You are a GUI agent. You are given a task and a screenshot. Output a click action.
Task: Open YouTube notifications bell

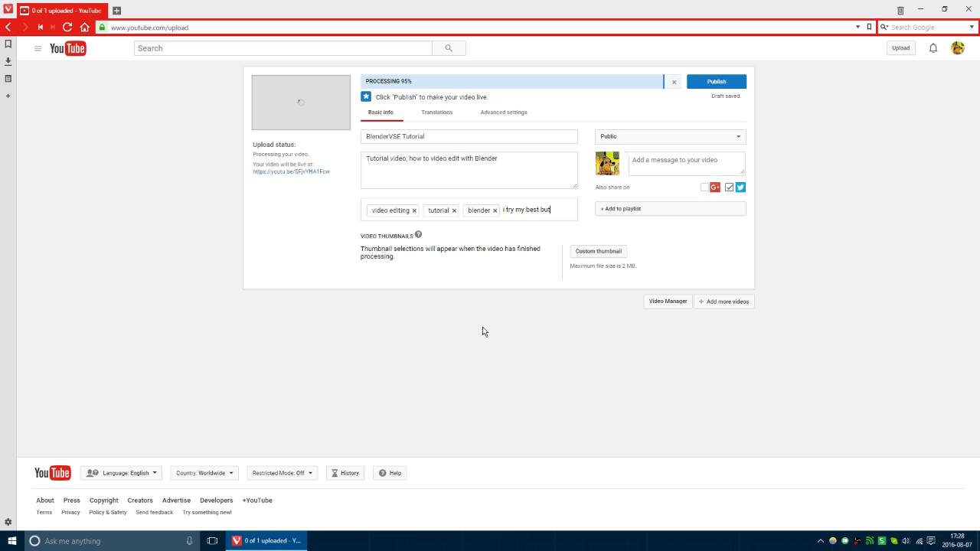click(933, 48)
